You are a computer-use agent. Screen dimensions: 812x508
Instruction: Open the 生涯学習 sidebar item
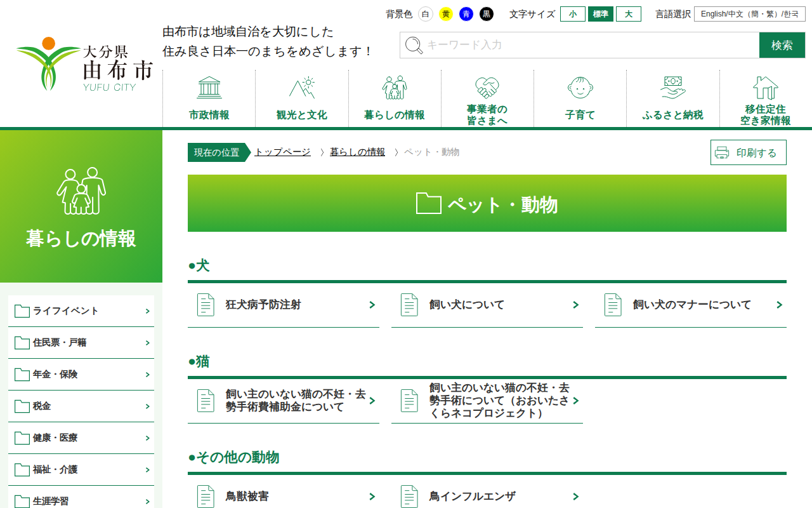tap(81, 498)
